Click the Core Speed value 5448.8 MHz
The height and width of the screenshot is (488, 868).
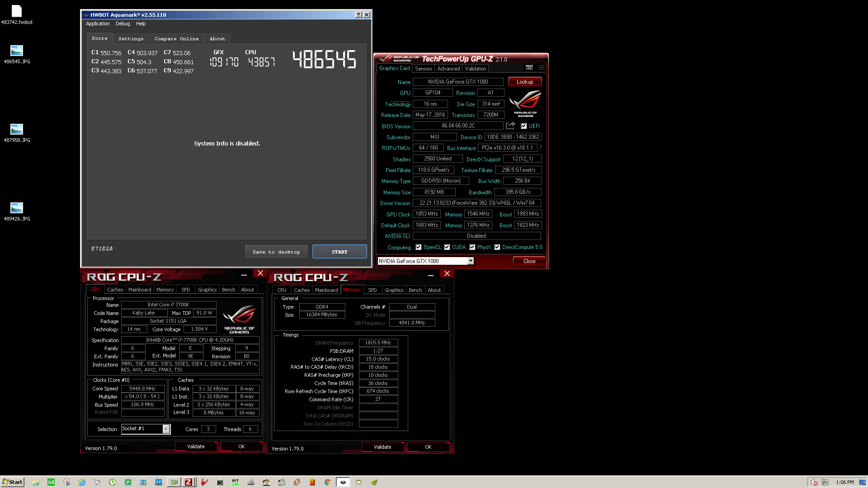(142, 389)
